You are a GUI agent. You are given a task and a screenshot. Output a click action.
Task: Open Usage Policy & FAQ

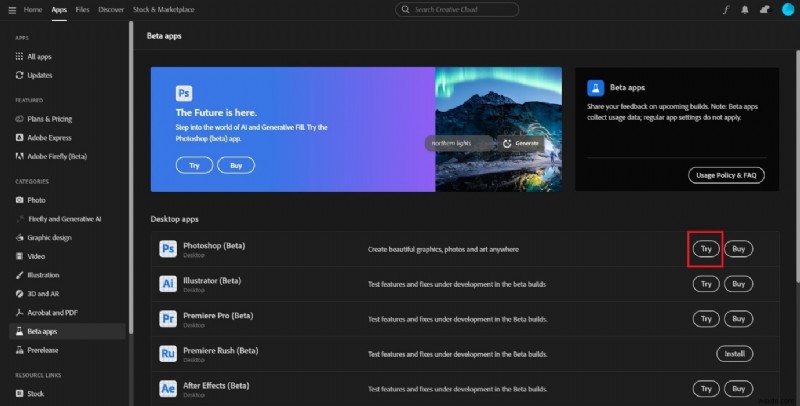tap(726, 175)
